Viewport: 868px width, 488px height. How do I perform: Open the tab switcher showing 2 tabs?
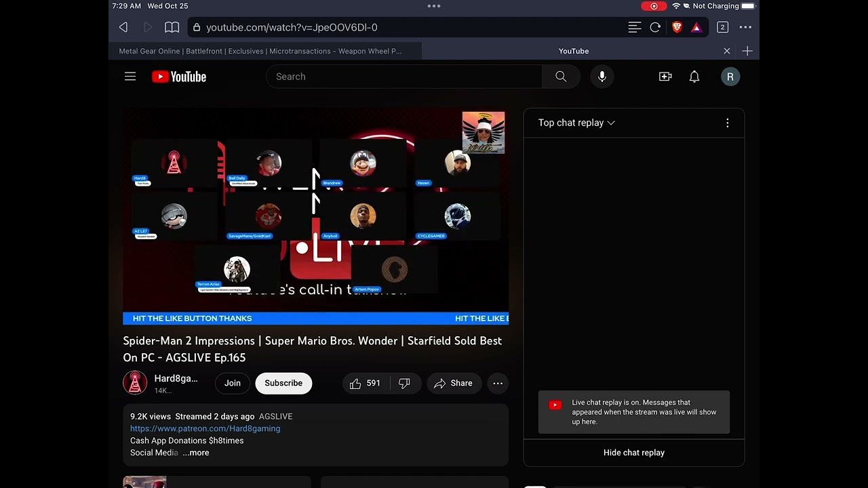(x=722, y=27)
